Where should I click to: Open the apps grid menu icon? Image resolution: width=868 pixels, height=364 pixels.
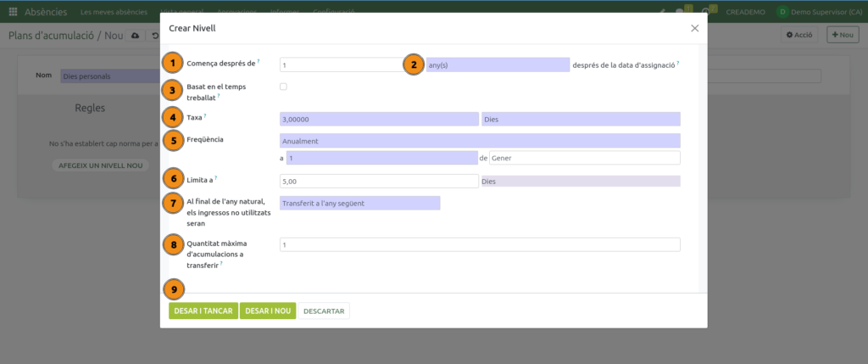(x=13, y=12)
